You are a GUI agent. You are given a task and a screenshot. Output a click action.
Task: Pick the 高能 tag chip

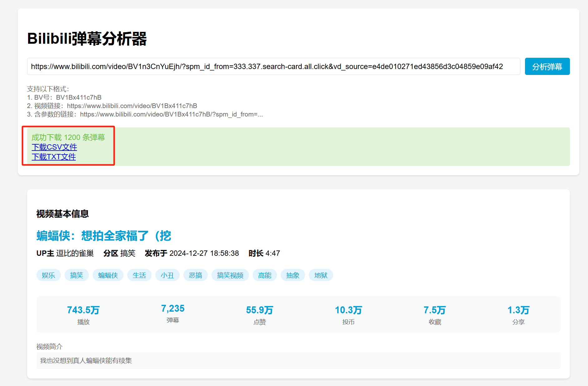[x=265, y=275]
